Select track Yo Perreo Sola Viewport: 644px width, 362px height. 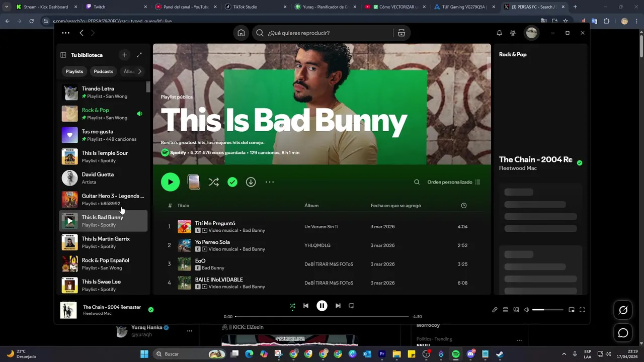322,245
